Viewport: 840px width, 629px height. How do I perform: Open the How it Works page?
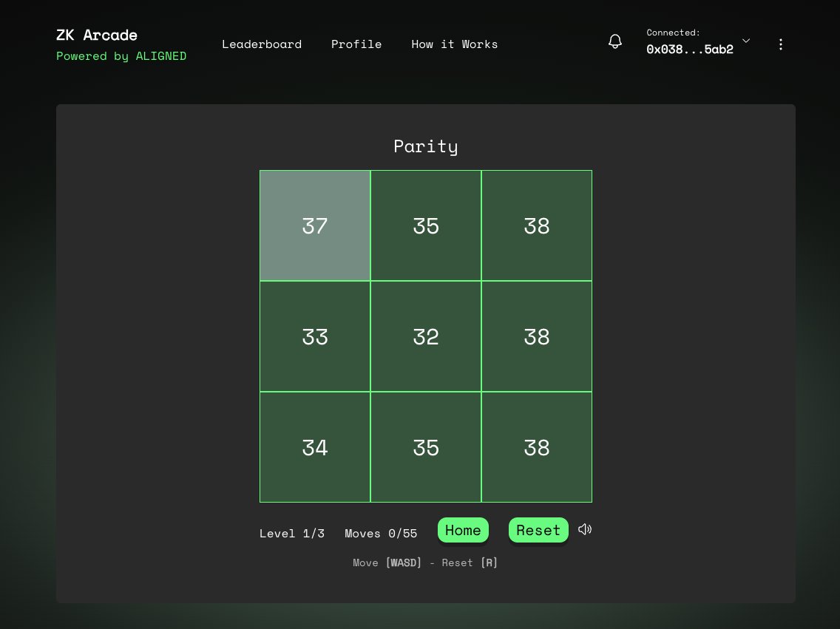coord(454,44)
